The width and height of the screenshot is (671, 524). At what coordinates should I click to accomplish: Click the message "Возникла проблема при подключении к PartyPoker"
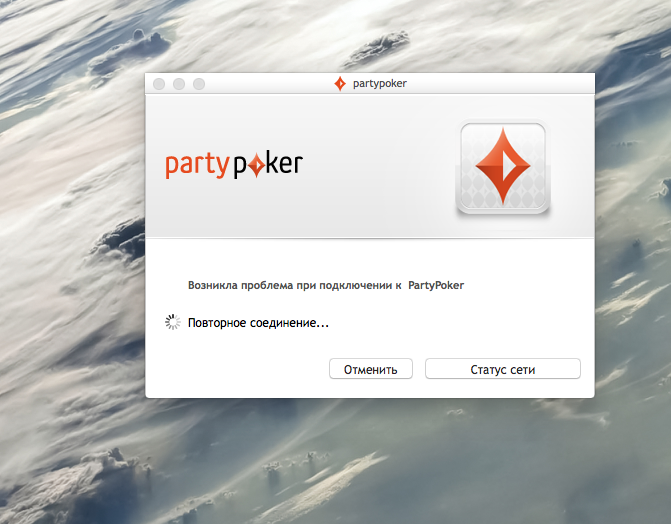tap(326, 286)
